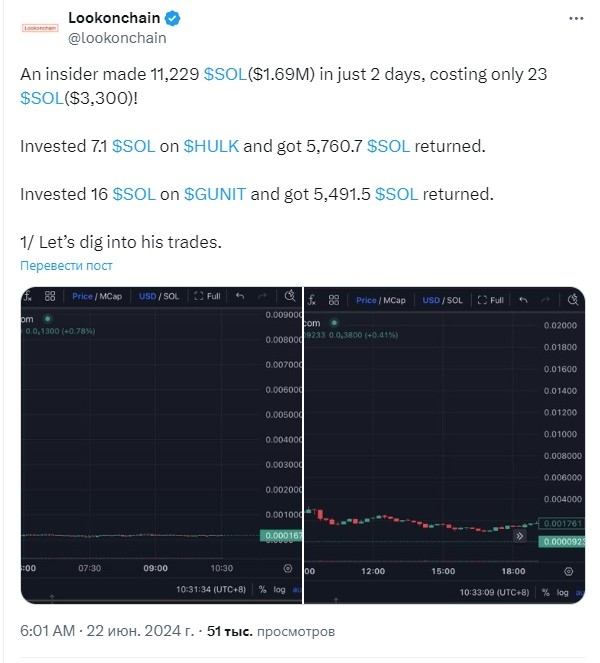600x663 pixels.
Task: Toggle percent scale in left chart
Action: [263, 589]
